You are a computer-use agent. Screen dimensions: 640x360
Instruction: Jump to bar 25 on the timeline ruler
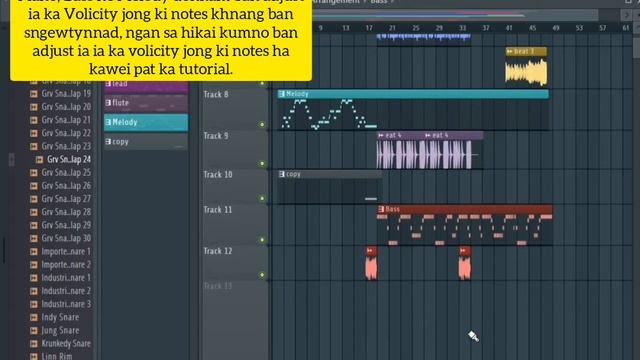tap(416, 28)
